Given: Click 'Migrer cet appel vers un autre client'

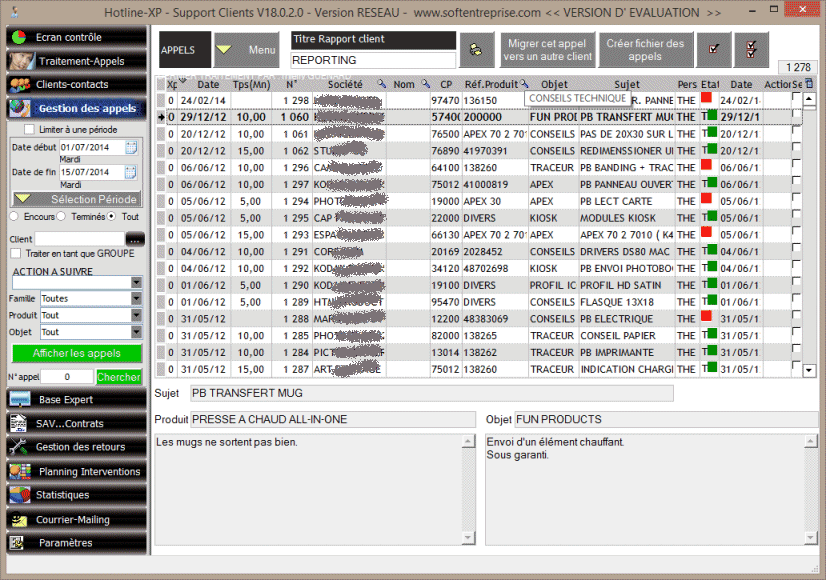Looking at the screenshot, I should point(546,50).
